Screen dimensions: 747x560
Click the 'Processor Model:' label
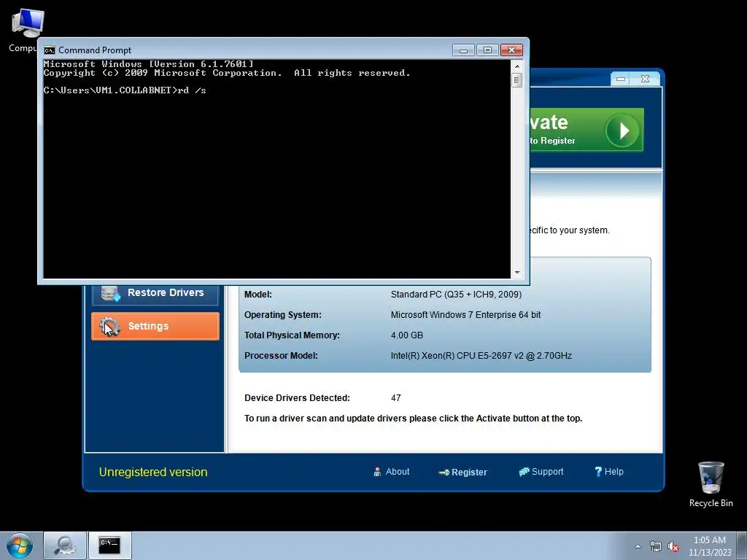pos(281,356)
